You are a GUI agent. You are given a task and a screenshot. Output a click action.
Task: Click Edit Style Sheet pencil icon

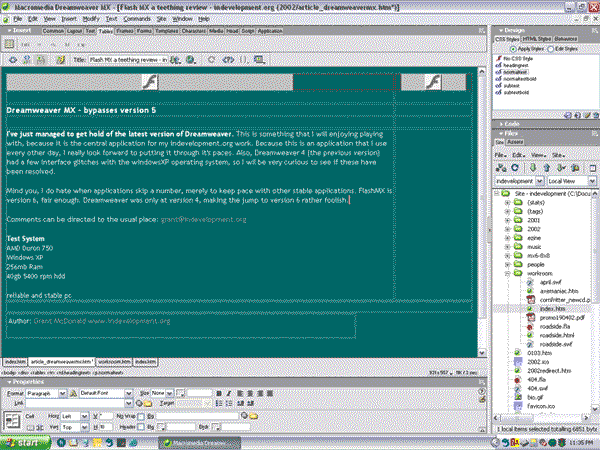[x=587, y=115]
